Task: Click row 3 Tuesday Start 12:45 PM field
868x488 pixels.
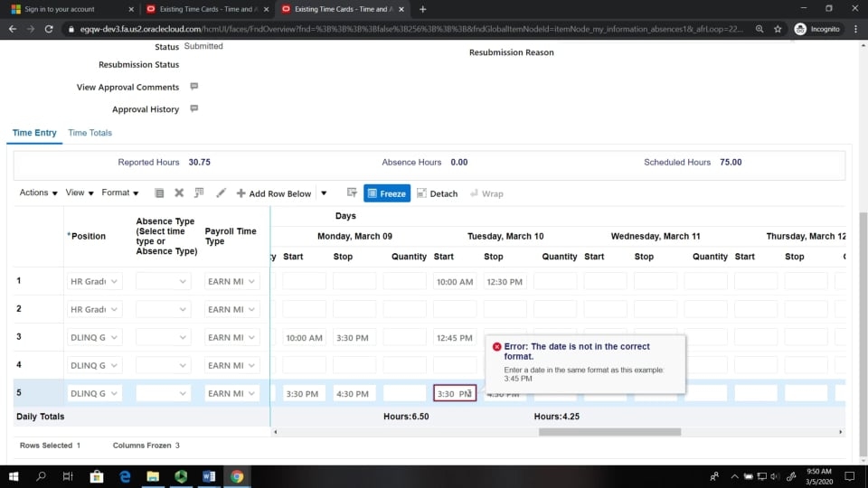Action: pyautogui.click(x=455, y=337)
